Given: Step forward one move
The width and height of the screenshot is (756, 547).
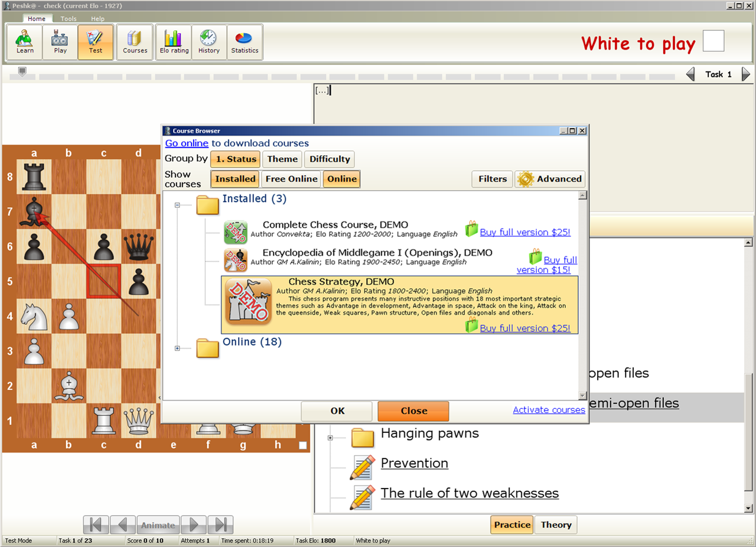Looking at the screenshot, I should click(193, 525).
